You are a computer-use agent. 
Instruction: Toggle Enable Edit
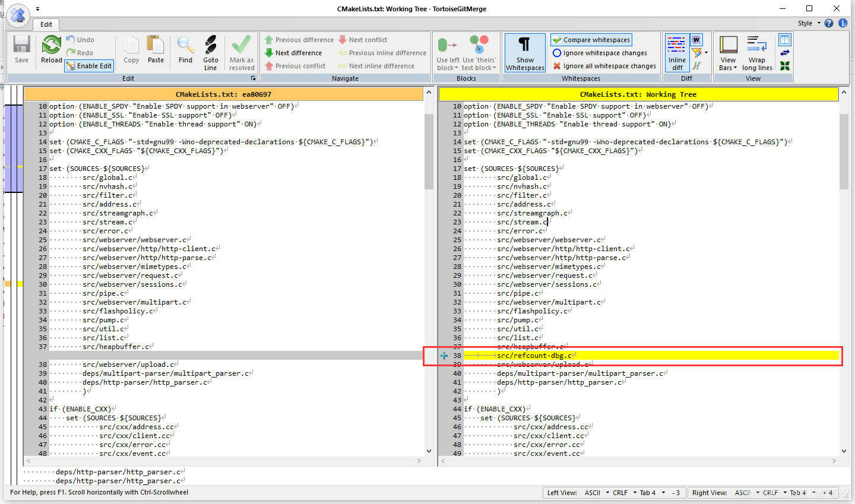point(89,66)
